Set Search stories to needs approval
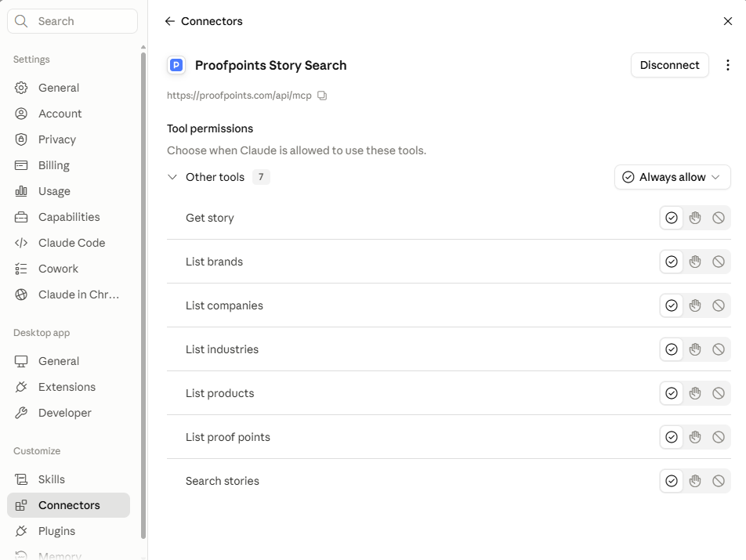 click(x=695, y=481)
